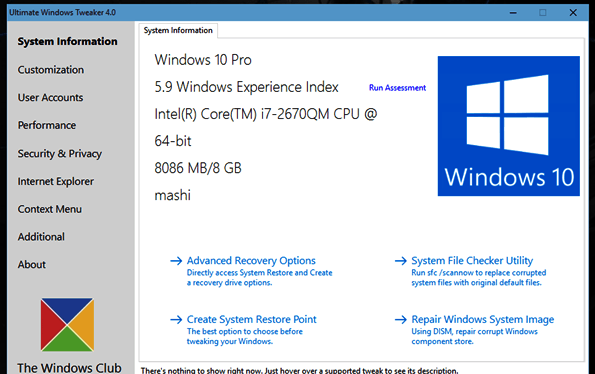Click the Run Assessment link
Viewport: 595px width, 374px height.
pos(397,88)
